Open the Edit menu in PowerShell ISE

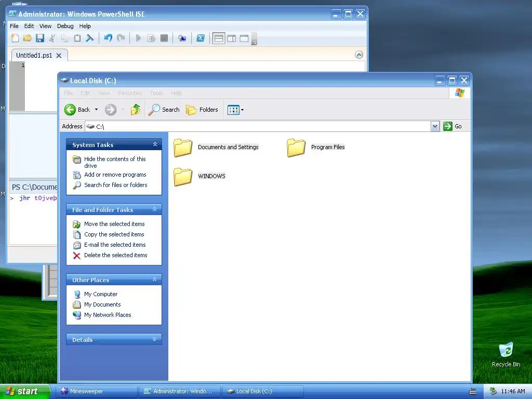(29, 26)
